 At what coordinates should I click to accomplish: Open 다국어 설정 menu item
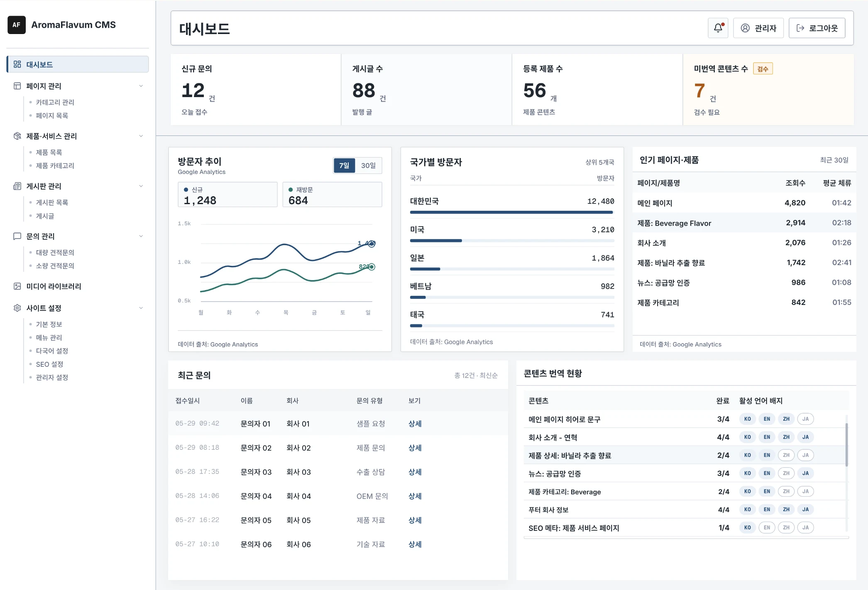pyautogui.click(x=52, y=351)
